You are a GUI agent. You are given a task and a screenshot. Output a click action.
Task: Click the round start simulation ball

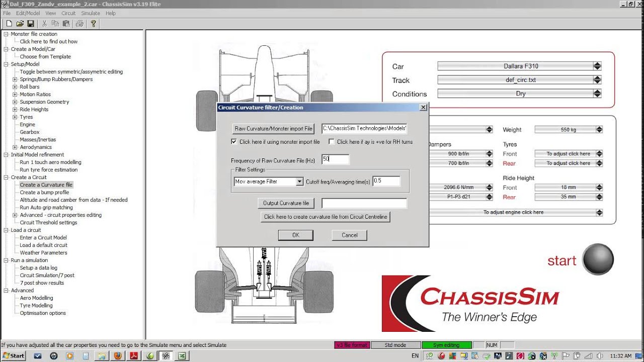coord(598,259)
